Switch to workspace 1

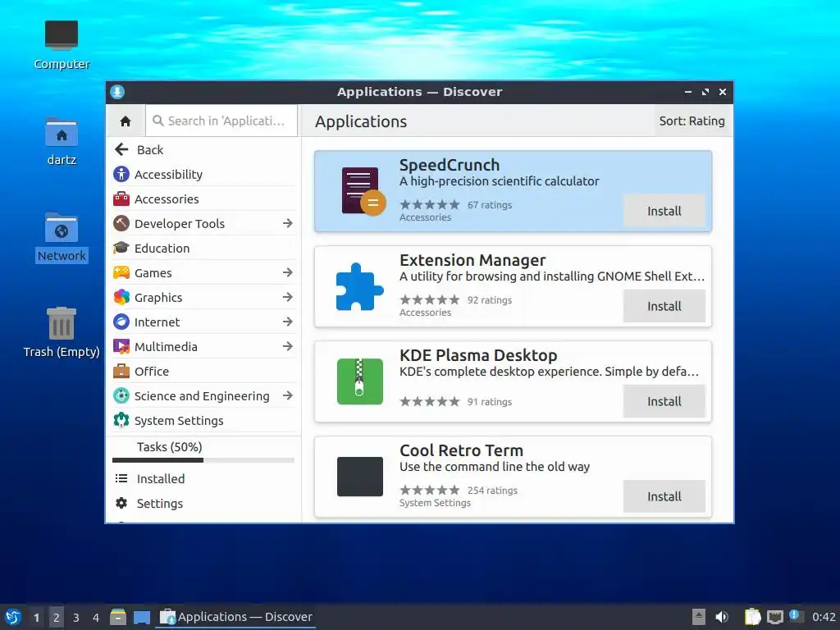coord(36,617)
